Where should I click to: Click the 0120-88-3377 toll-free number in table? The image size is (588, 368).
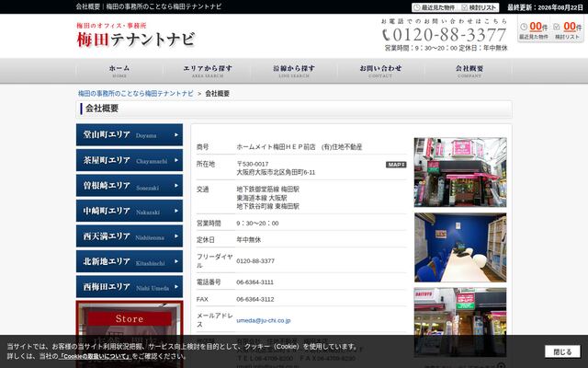[255, 260]
